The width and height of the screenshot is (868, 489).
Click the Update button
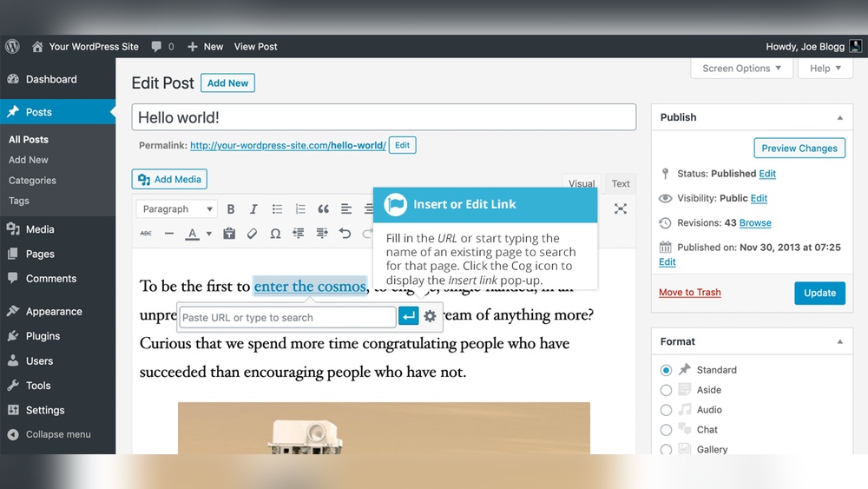pyautogui.click(x=820, y=293)
